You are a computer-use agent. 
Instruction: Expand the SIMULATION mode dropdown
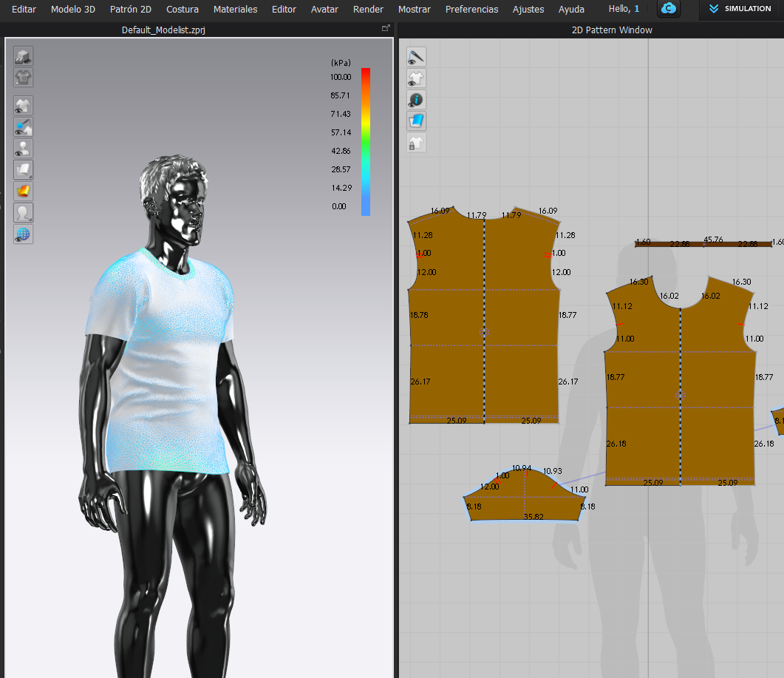pyautogui.click(x=740, y=9)
